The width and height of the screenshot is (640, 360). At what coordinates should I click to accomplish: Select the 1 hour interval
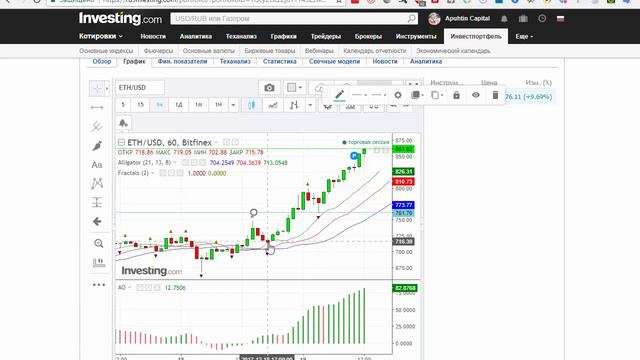pos(160,105)
